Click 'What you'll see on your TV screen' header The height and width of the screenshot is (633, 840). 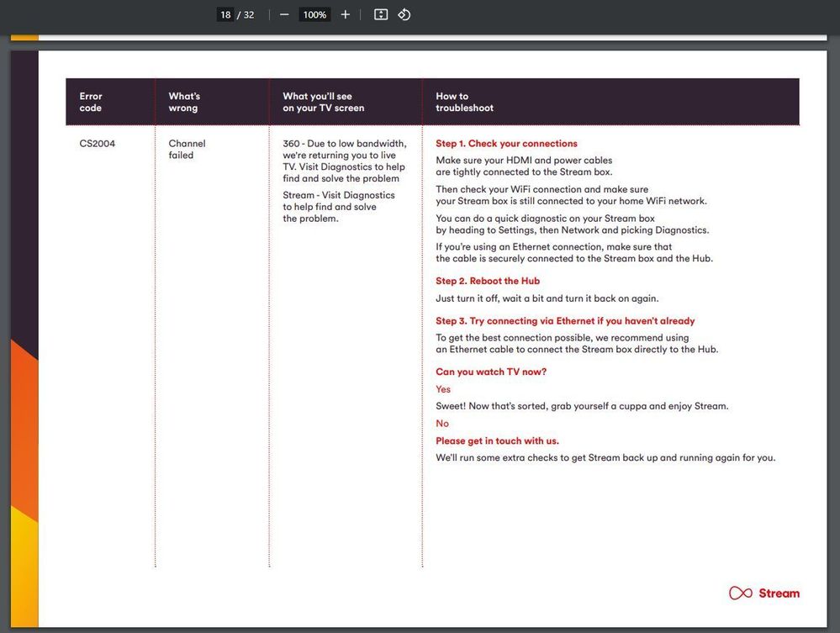point(324,102)
